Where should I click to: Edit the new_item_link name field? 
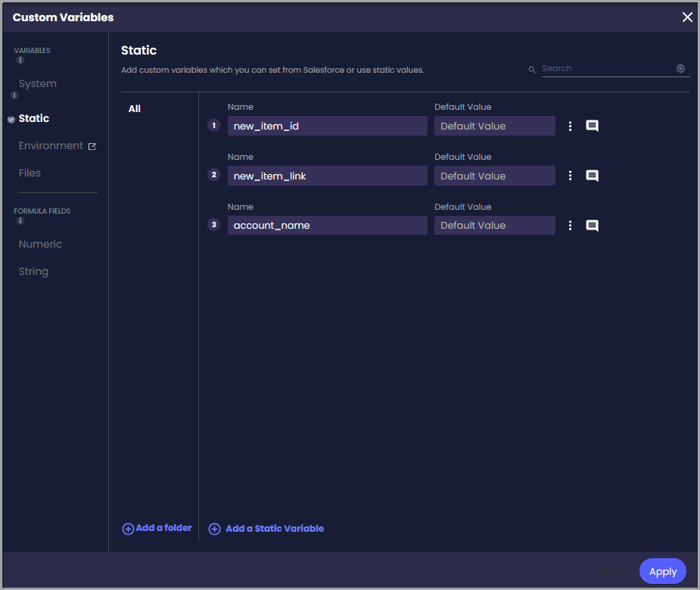coord(327,176)
